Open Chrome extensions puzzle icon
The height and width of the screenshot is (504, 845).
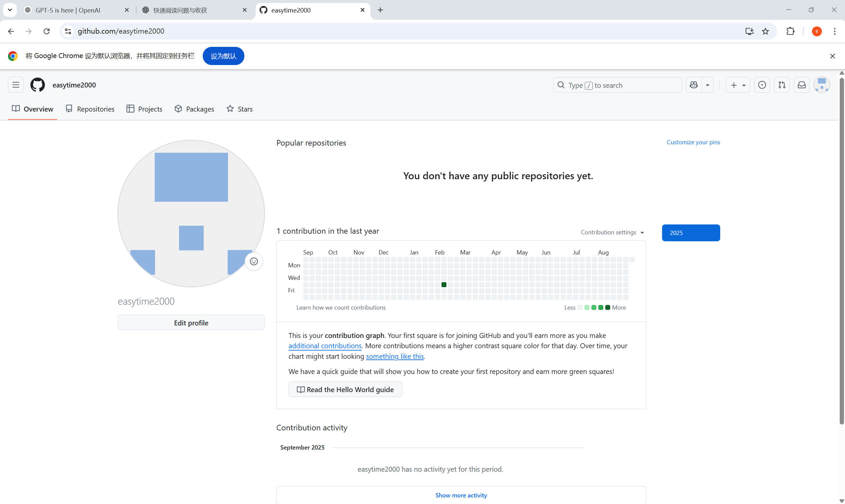(790, 31)
